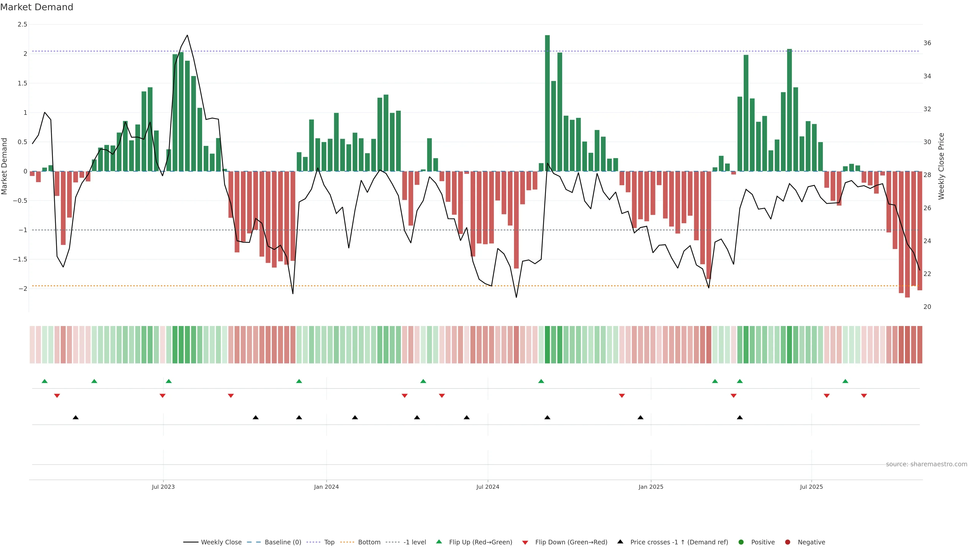This screenshot has width=980, height=551.
Task: Click the Jan 2025 x-axis label
Action: 651,487
